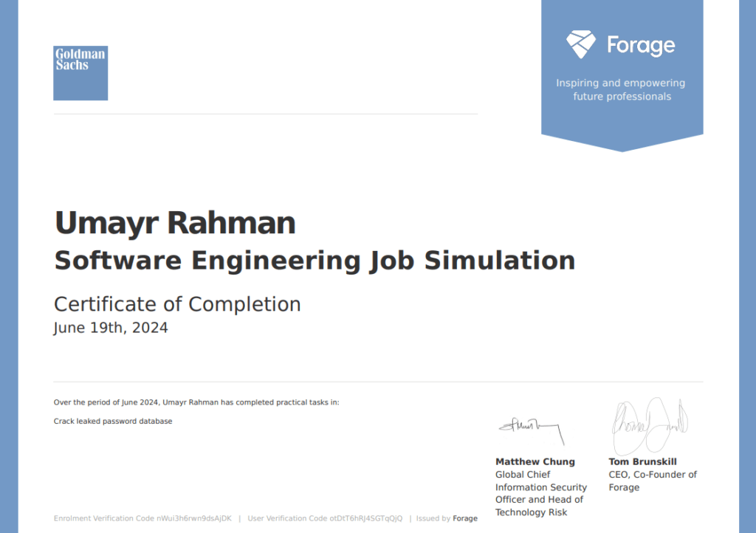Select the Enrolment Verification Code text
Image resolution: width=756 pixels, height=533 pixels.
coord(142,518)
